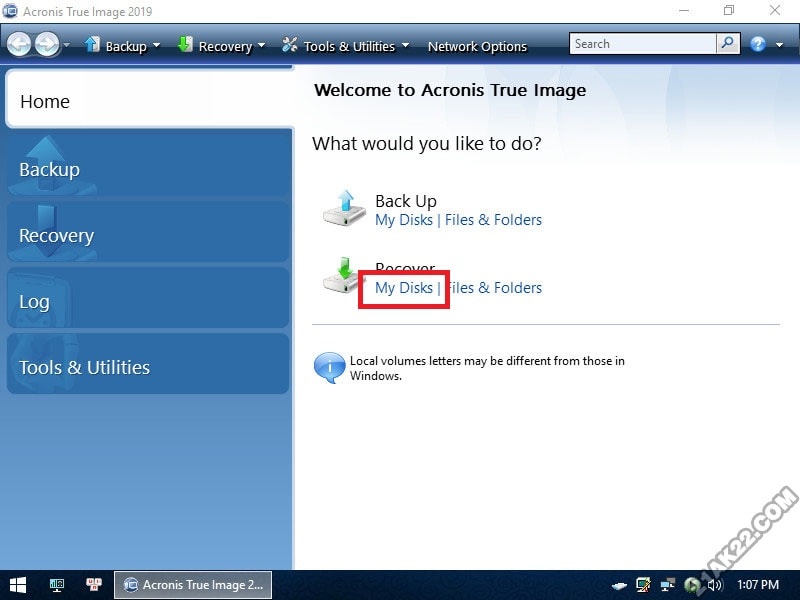
Task: Expand the Recovery toolbar dropdown arrow
Action: 261,45
